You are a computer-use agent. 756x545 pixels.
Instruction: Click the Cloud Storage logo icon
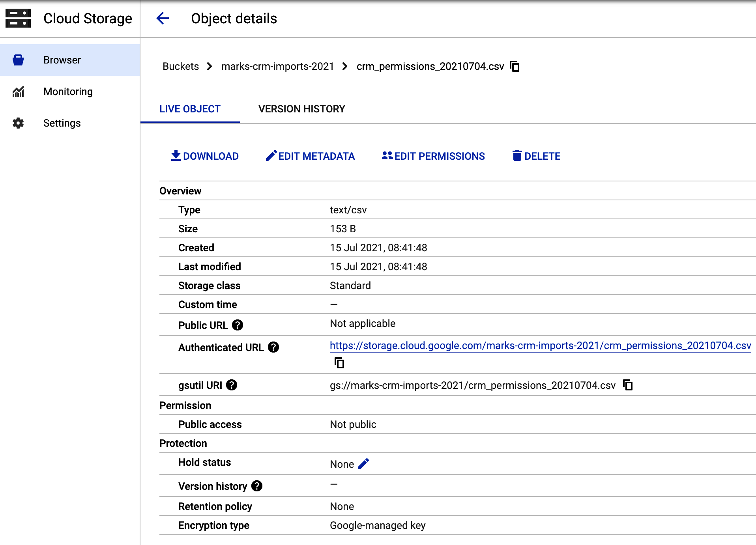tap(18, 19)
